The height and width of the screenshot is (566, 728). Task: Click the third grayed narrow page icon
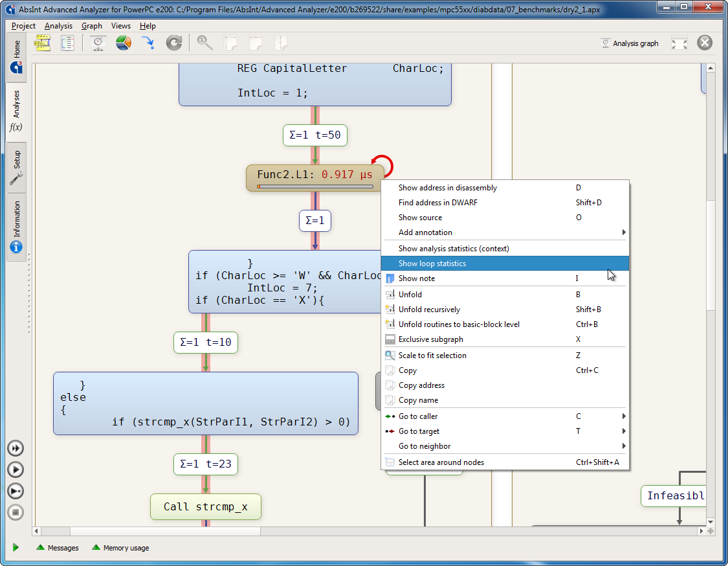[280, 43]
